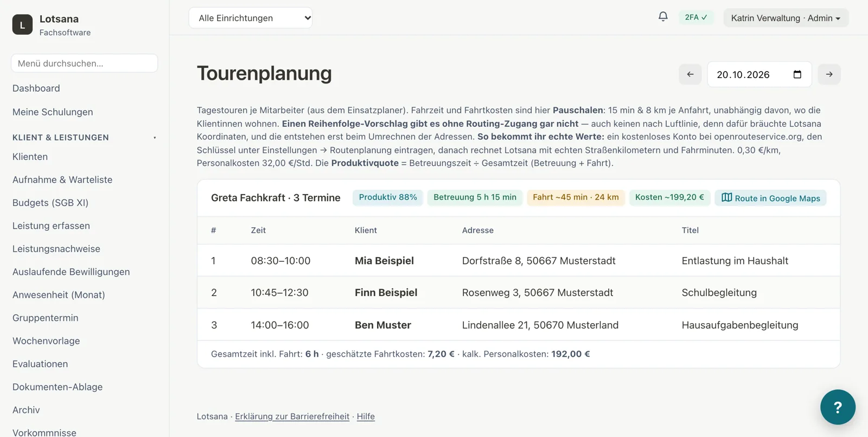Click the Kosten ~199,20 € badge
868x437 pixels.
[669, 197]
